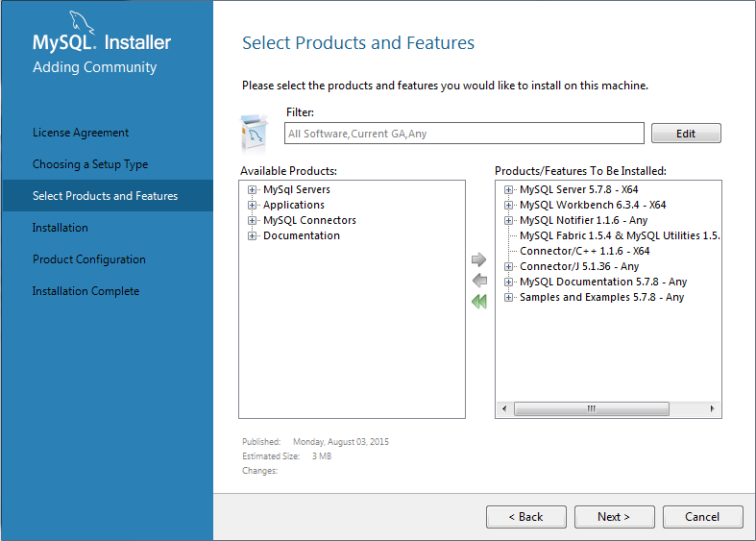Select MySQL Notifier 1.1.6 - Any row

click(583, 220)
